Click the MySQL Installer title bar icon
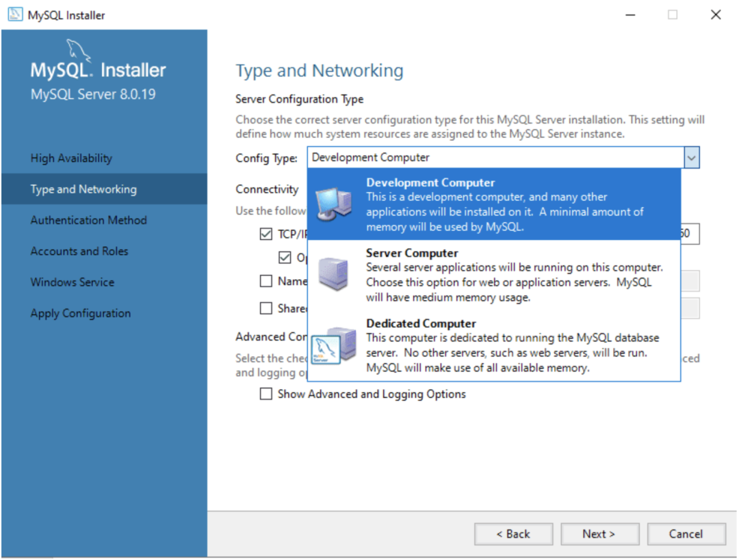Image resolution: width=739 pixels, height=560 pixels. pyautogui.click(x=14, y=14)
